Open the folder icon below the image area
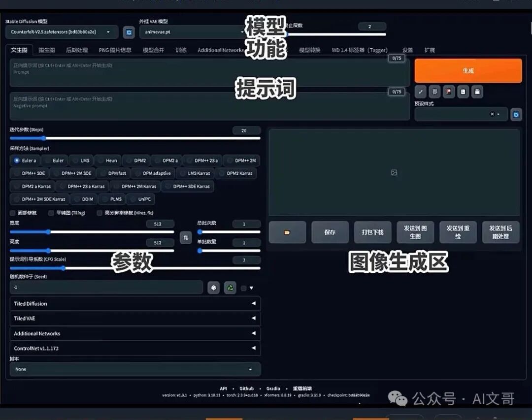Screen dimensions: 532x420 [x=287, y=232]
